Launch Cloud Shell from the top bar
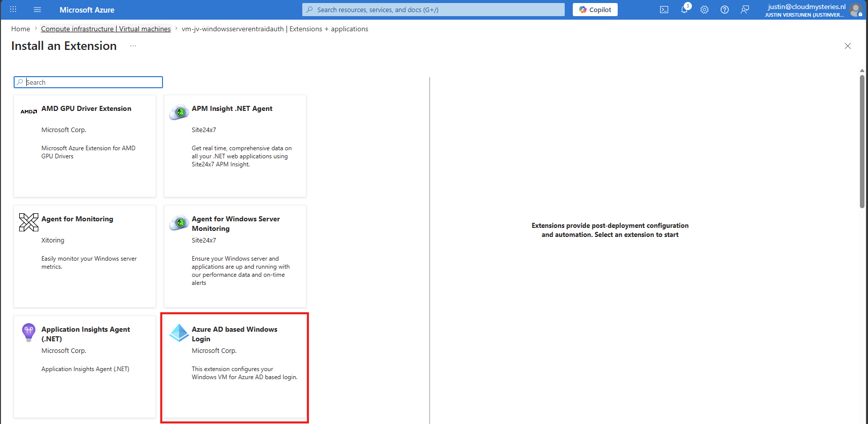This screenshot has height=424, width=868. point(664,10)
